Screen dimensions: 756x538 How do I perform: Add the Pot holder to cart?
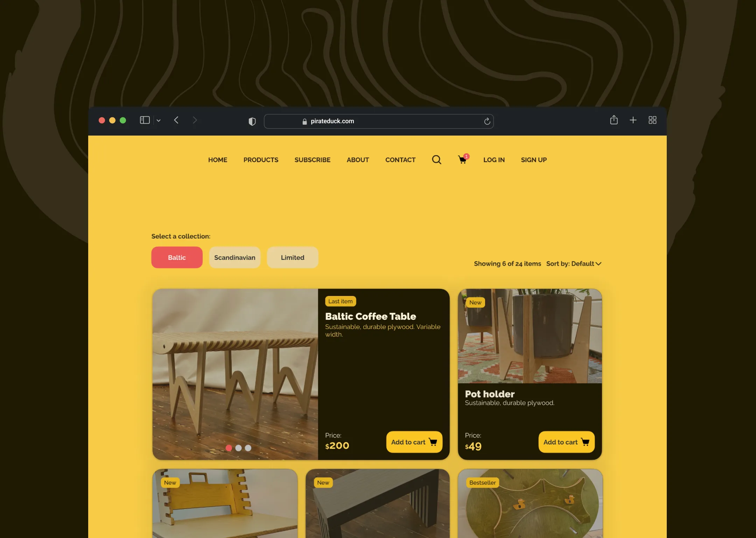pos(566,442)
